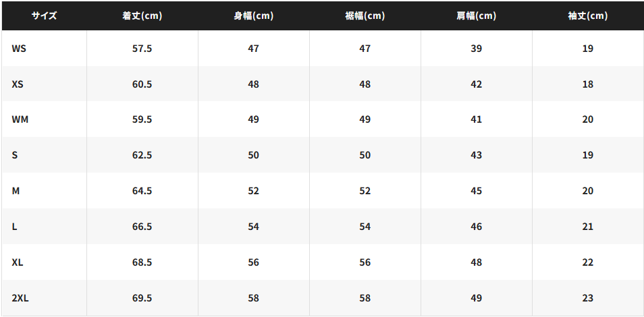The image size is (644, 317).
Task: Click the S size row label
Action: coord(15,155)
